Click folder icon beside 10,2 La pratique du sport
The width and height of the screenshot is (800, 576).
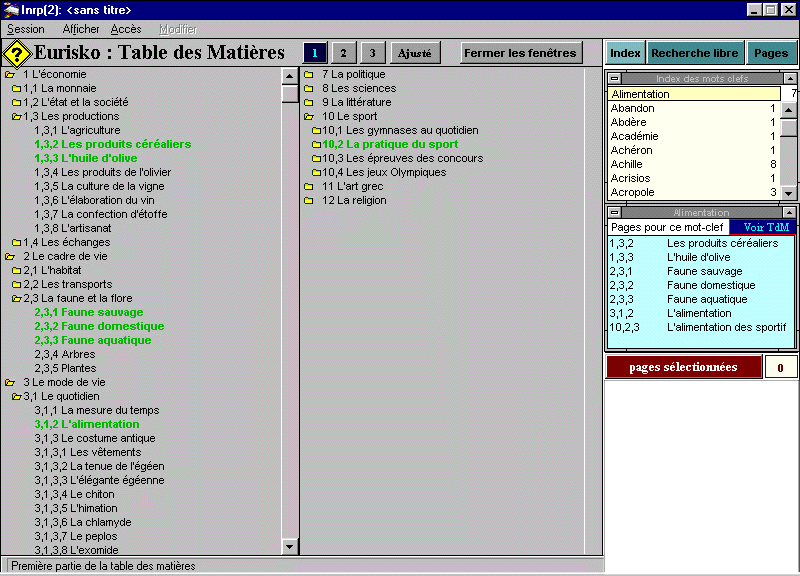[316, 145]
